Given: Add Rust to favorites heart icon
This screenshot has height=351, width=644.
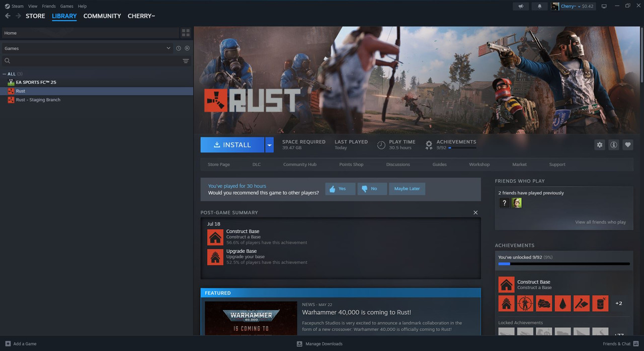Looking at the screenshot, I should click(628, 145).
